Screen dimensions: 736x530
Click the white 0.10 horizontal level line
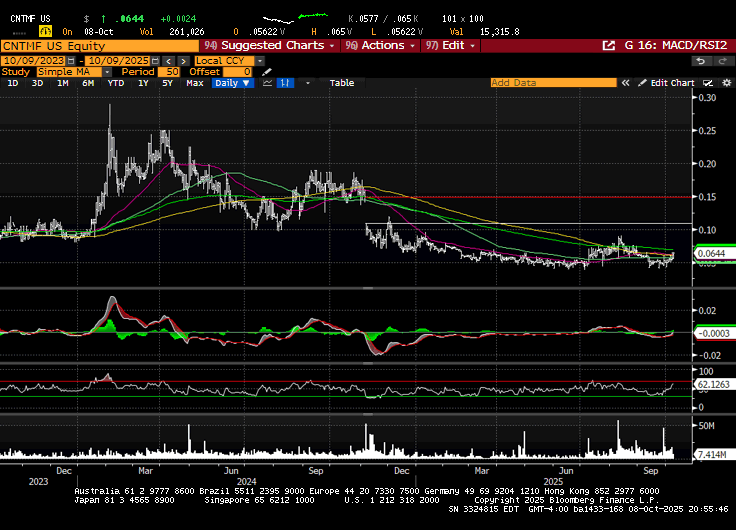[529, 223]
